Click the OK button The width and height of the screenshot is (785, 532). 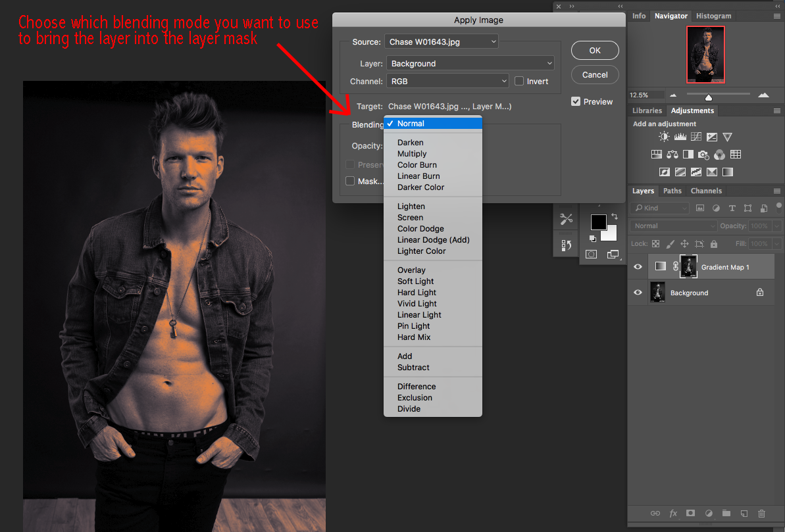pyautogui.click(x=594, y=50)
